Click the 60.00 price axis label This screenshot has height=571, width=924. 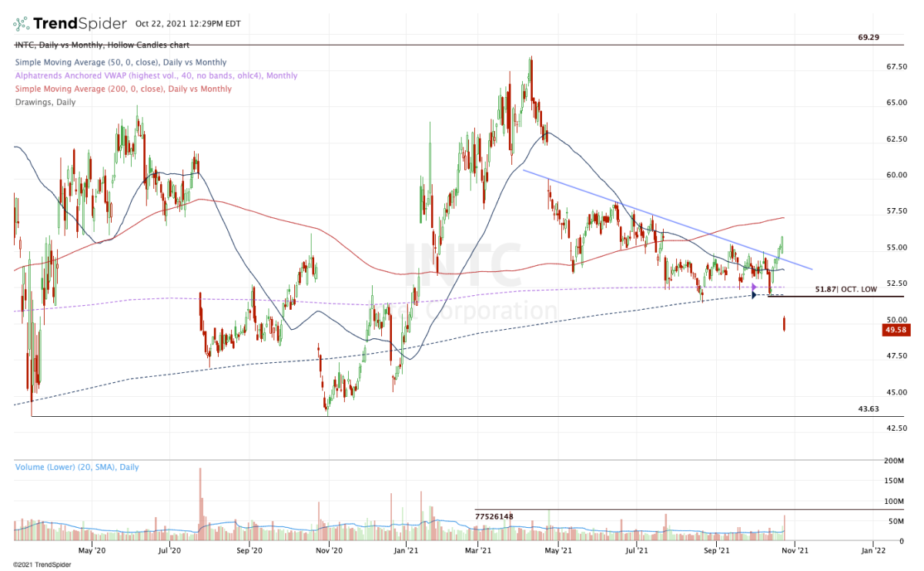(898, 175)
